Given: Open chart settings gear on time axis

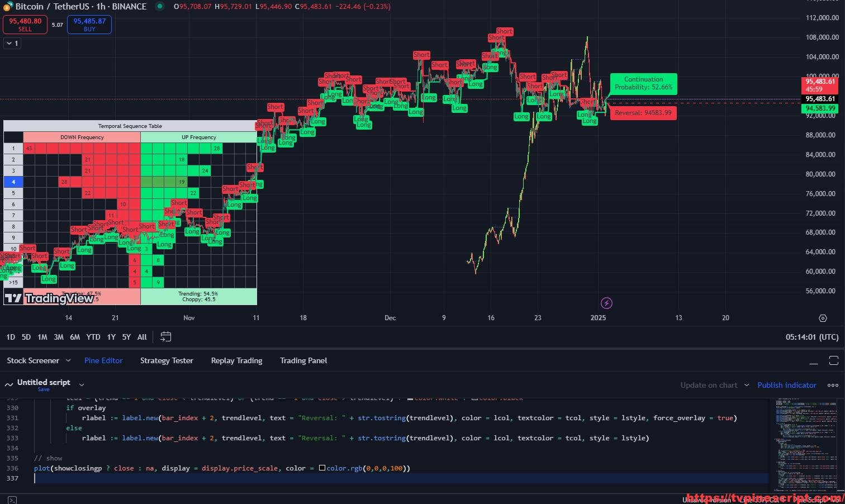Looking at the screenshot, I should [823, 318].
